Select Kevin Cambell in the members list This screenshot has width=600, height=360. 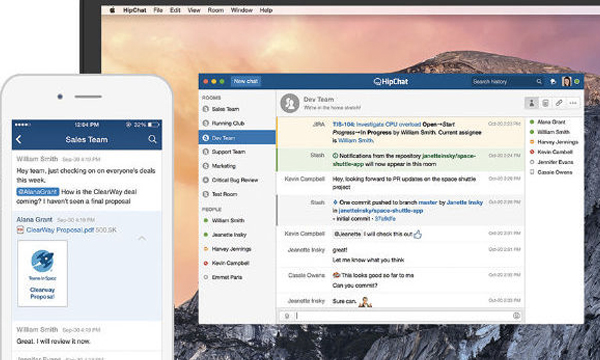[555, 152]
